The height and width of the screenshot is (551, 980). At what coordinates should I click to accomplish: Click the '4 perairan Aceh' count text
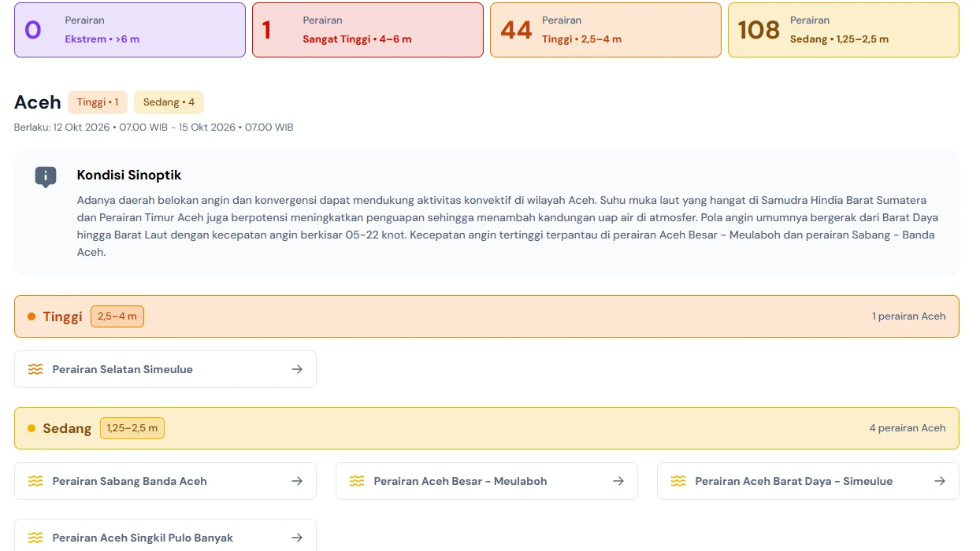[908, 428]
